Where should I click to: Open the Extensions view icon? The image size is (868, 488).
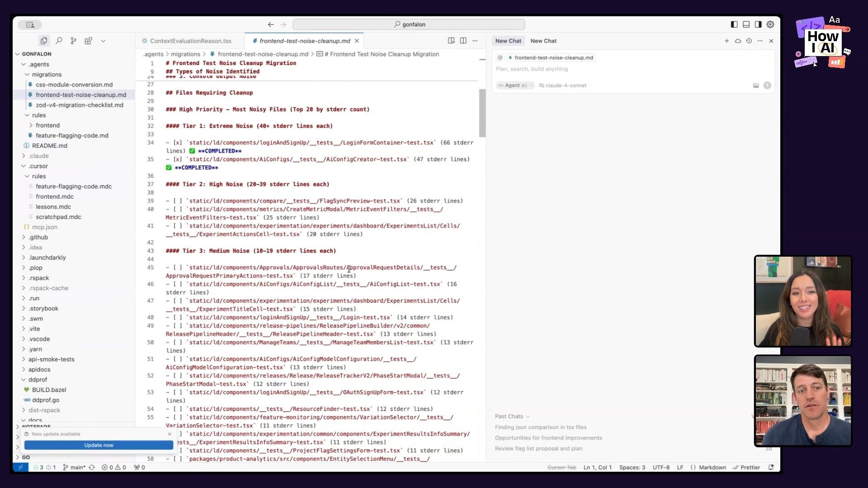pos(88,41)
